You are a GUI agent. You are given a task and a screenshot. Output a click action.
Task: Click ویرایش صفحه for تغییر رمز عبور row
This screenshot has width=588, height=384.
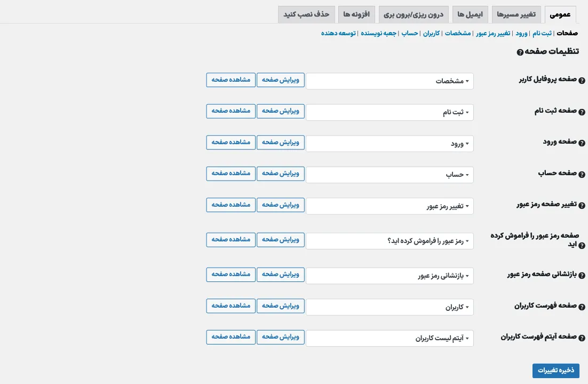pos(281,205)
